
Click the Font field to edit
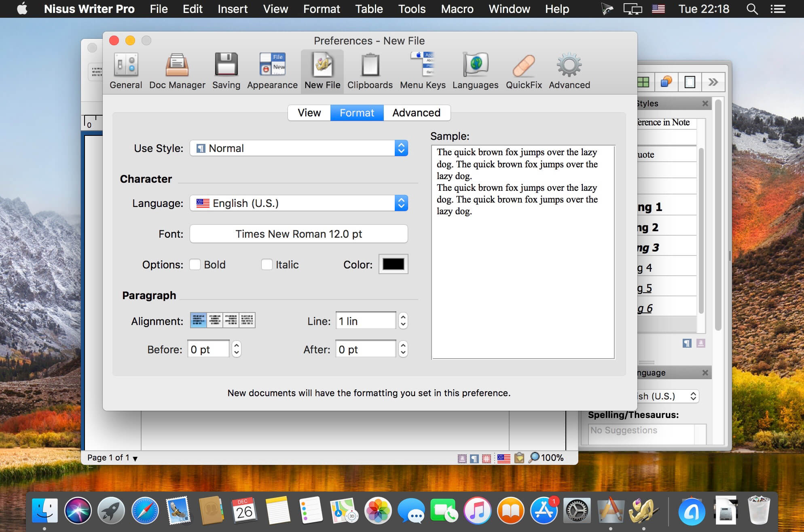pyautogui.click(x=299, y=233)
